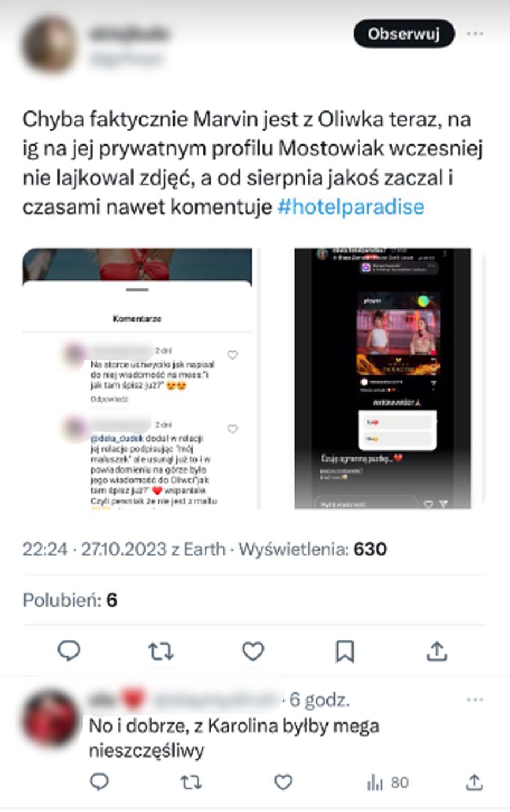Open the #hotelparadise hashtag link
This screenshot has width=510, height=812.
(351, 207)
